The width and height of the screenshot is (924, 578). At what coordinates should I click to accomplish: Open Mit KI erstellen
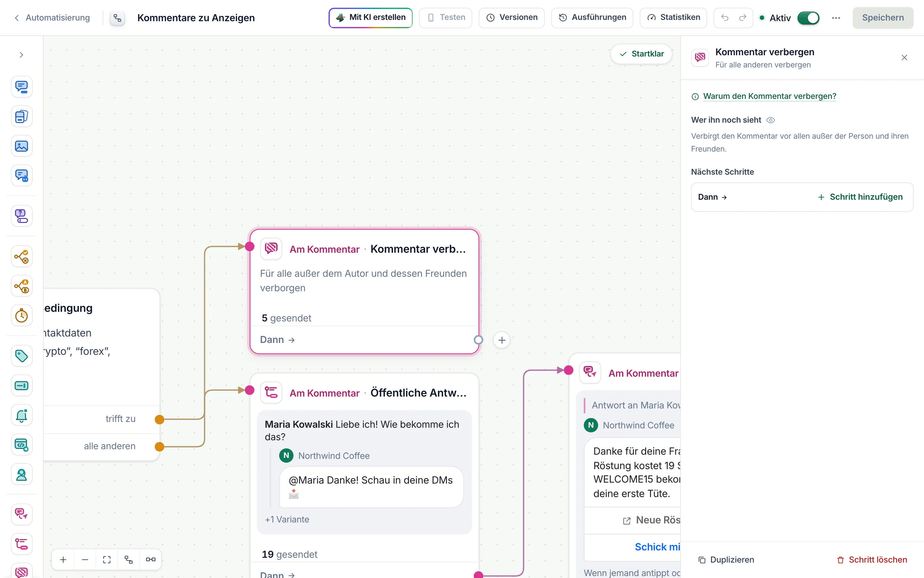(370, 18)
